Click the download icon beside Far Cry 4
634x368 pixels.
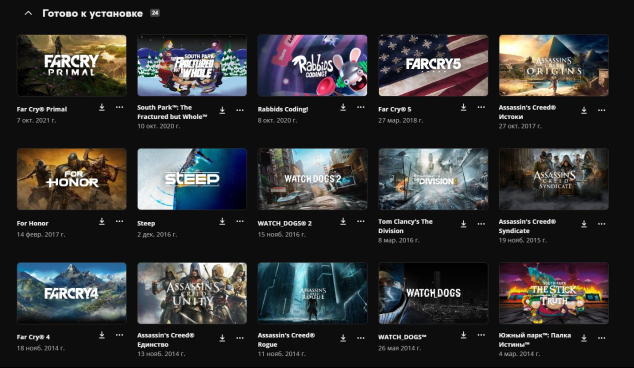coord(102,335)
